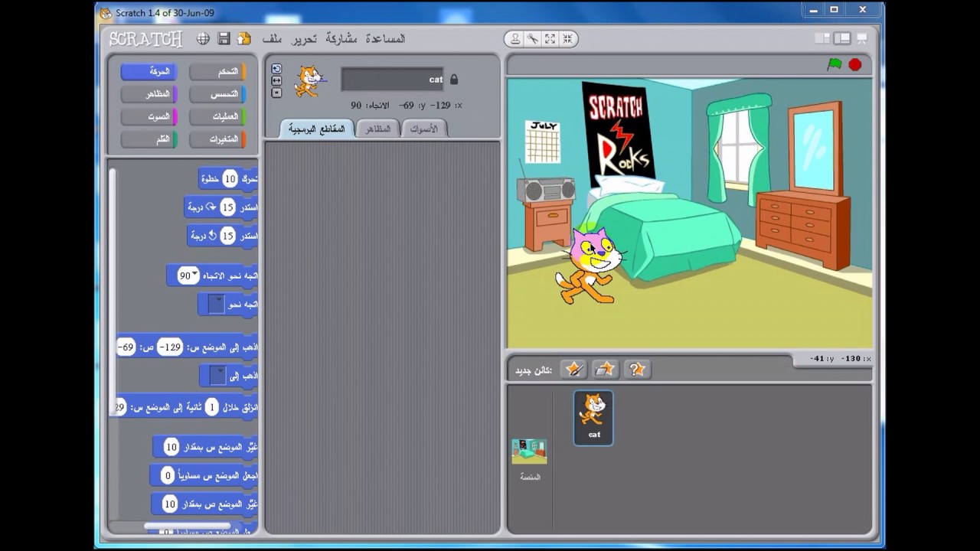This screenshot has height=551, width=980.
Task: Select the Duplicate stamp tool
Action: point(515,39)
